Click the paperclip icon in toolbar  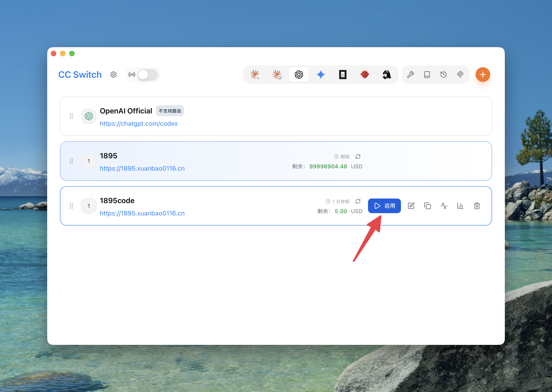tap(460, 75)
